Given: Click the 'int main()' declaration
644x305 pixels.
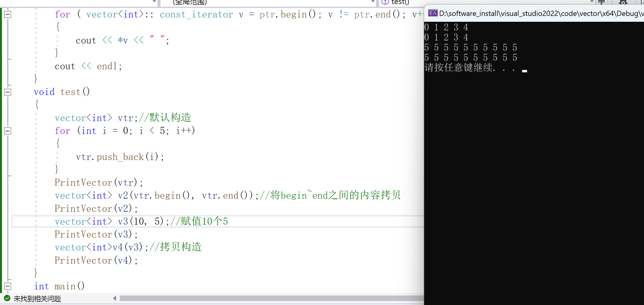Looking at the screenshot, I should 59,286.
